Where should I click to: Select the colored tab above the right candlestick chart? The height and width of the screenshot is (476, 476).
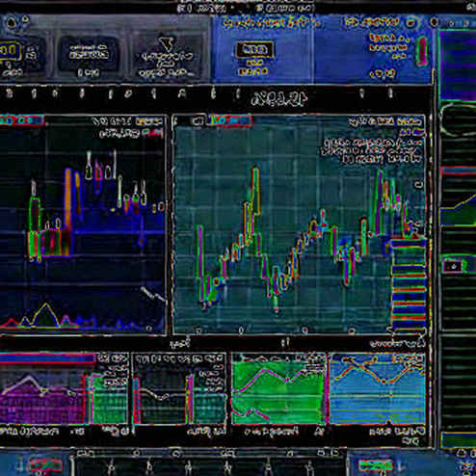pos(229,120)
